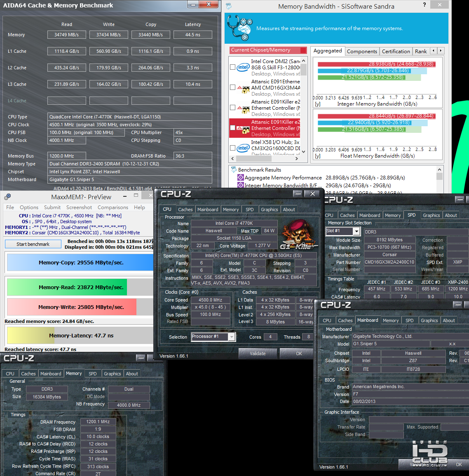Click the Memory-Copy 29556 MByte/sec bar

[80, 263]
